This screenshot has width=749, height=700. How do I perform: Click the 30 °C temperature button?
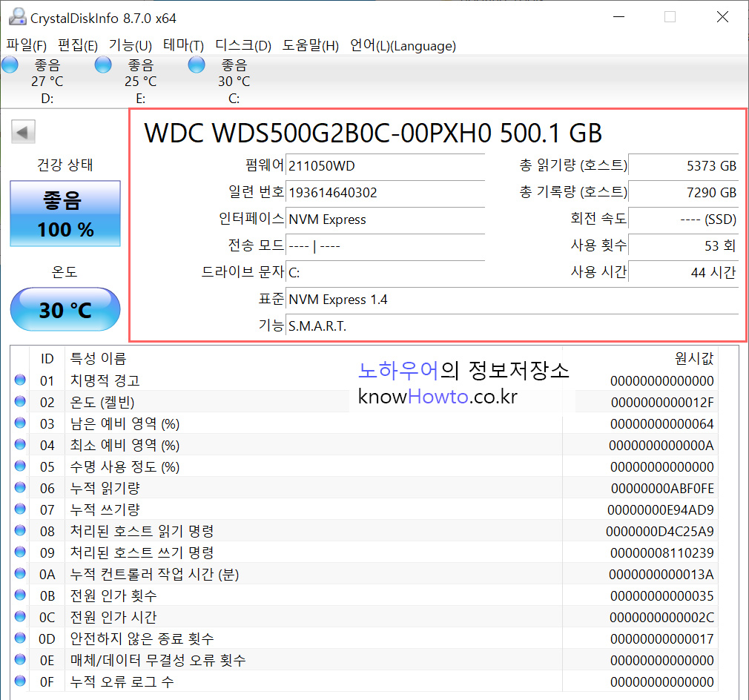[65, 309]
